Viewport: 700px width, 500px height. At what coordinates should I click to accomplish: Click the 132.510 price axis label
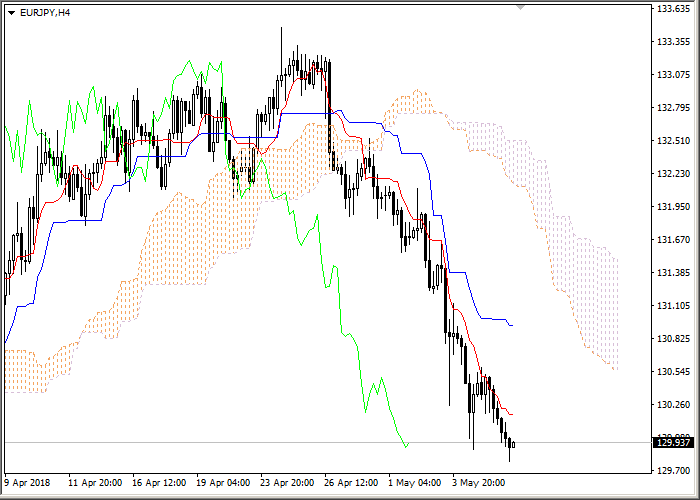click(672, 141)
